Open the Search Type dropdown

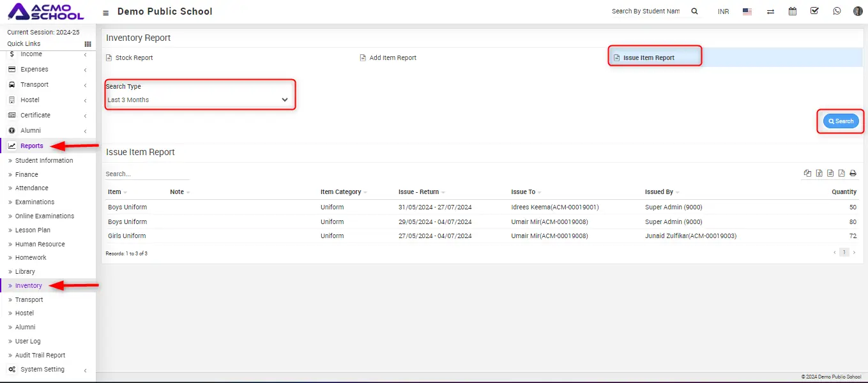coord(198,100)
